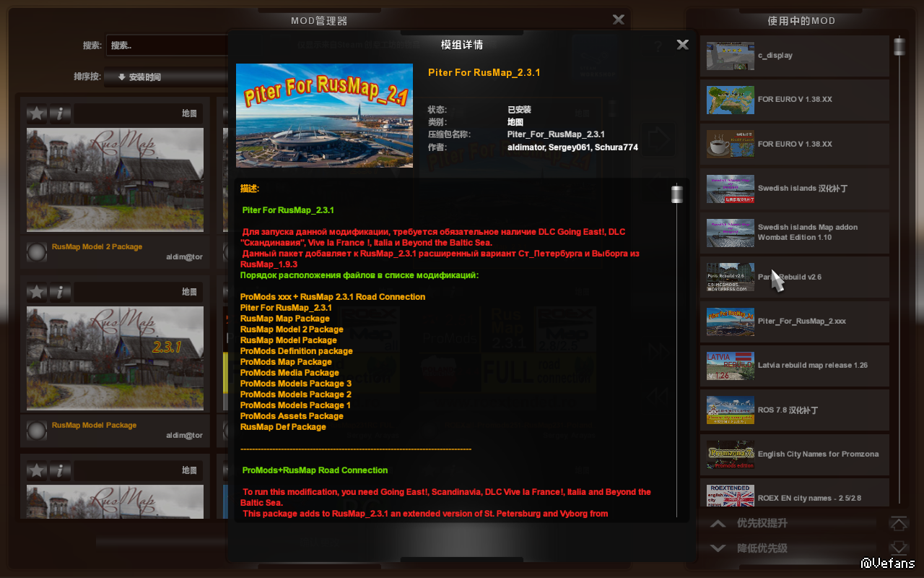Focus the 搜索 search field
The height and width of the screenshot is (578, 924).
(x=167, y=46)
